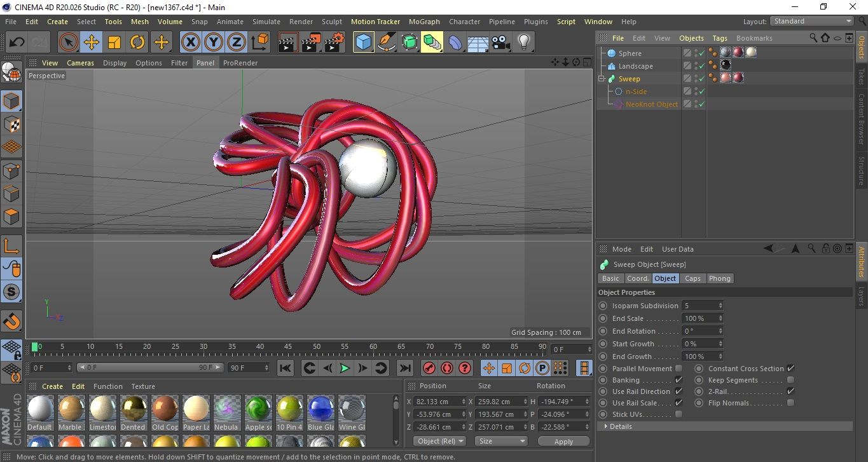Switch to the Caps tab
Image resolution: width=868 pixels, height=462 pixels.
click(692, 278)
